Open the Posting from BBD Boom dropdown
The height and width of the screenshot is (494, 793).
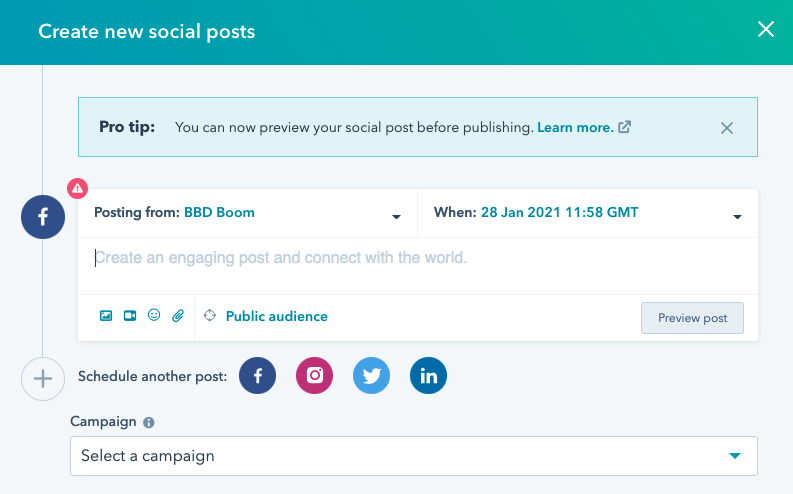coord(248,213)
